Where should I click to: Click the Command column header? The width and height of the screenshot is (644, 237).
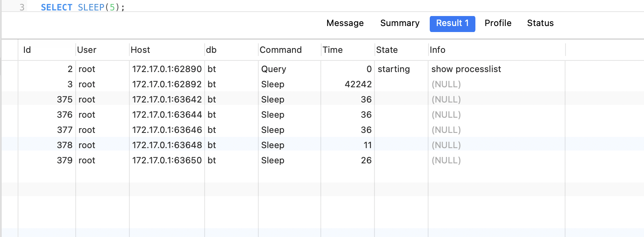click(289, 50)
